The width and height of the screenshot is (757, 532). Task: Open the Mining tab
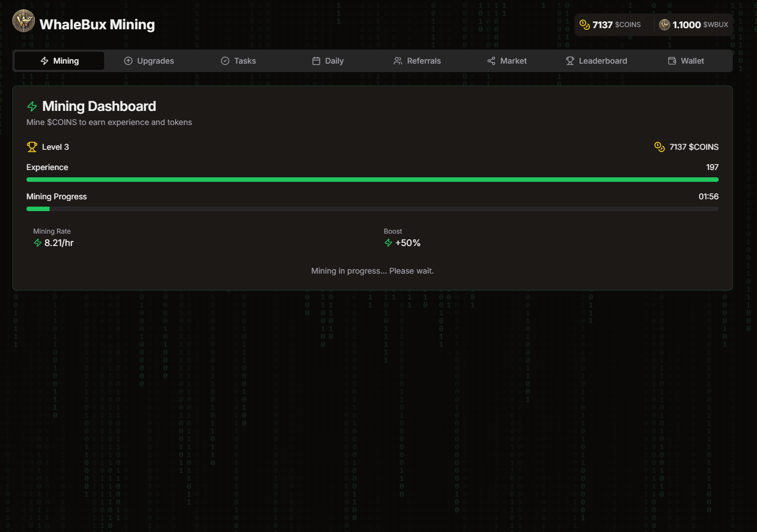pos(59,61)
